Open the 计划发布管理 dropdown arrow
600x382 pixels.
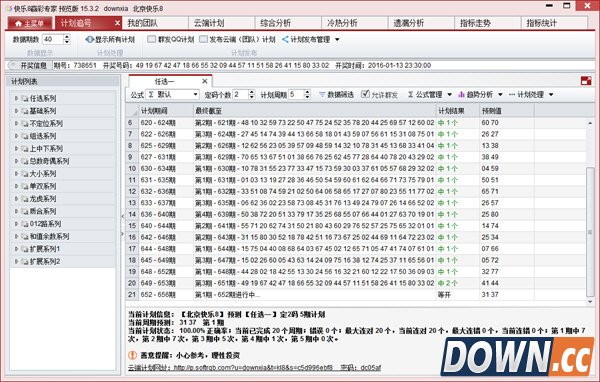coord(337,39)
